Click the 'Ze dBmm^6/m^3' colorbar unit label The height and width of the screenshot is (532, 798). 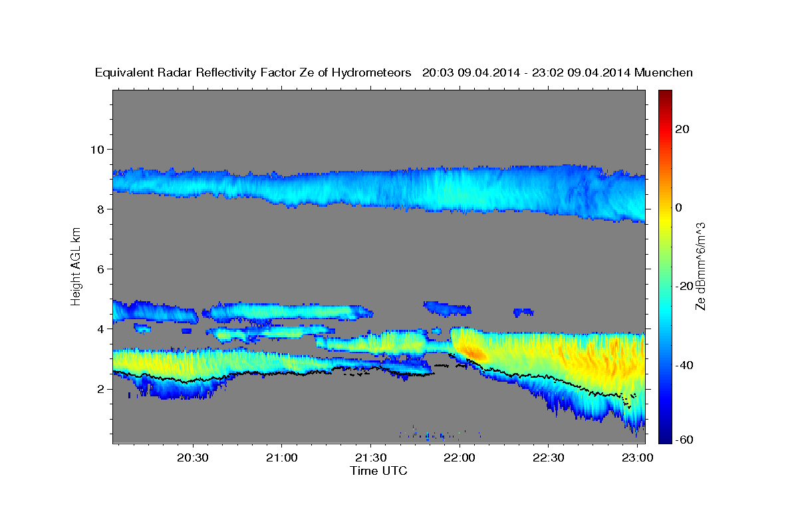(700, 266)
